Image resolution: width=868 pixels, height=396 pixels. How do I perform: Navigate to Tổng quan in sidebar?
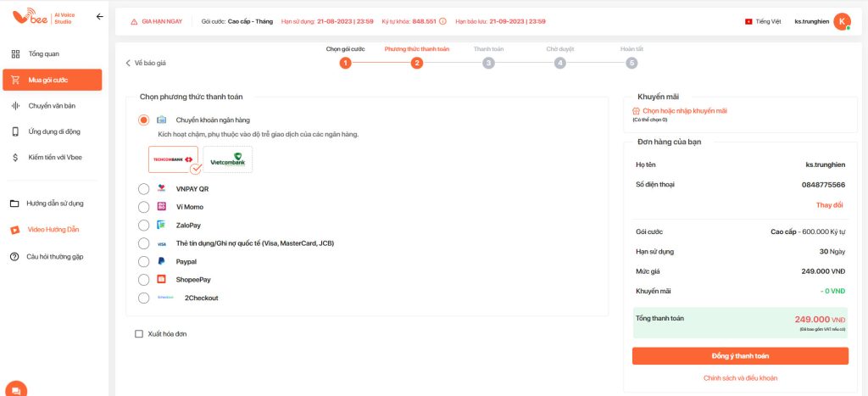tap(43, 54)
